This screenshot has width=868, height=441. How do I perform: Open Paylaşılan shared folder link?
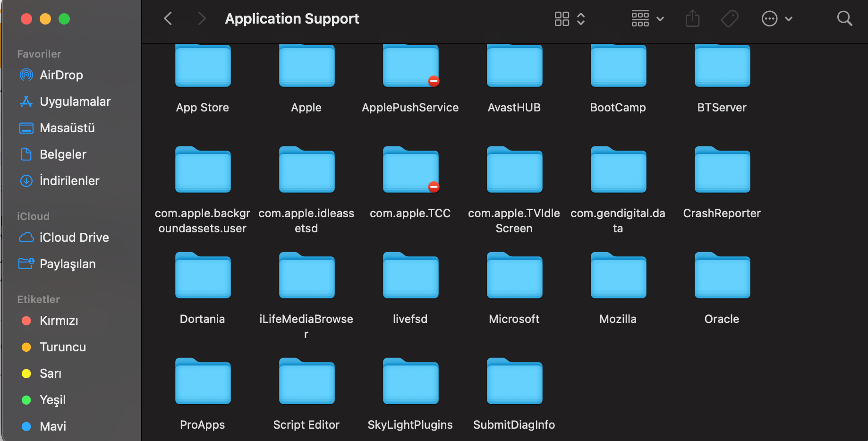[67, 264]
